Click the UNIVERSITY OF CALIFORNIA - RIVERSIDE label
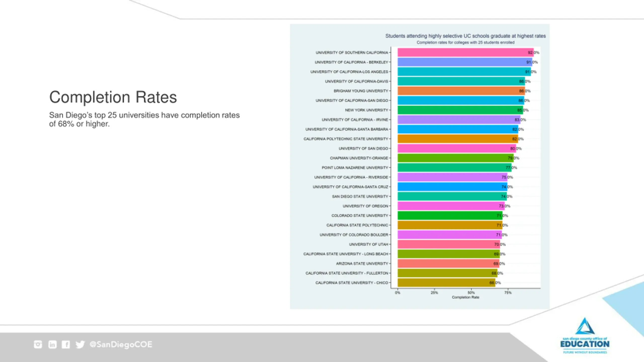The height and width of the screenshot is (362, 644). [351, 177]
